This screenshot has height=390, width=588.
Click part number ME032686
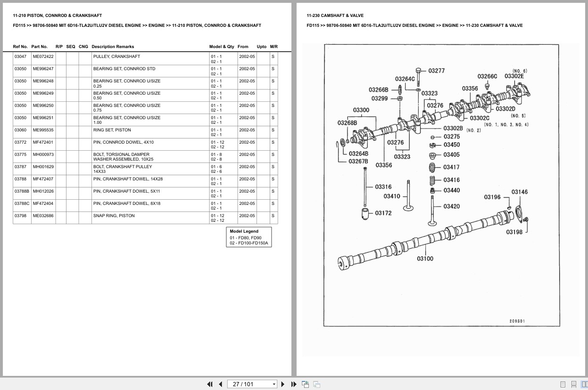(x=43, y=216)
